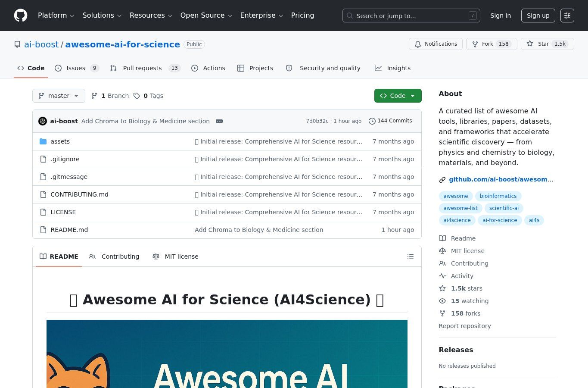This screenshot has height=388, width=588.
Task: Open the 144 Commits history link
Action: pos(390,121)
